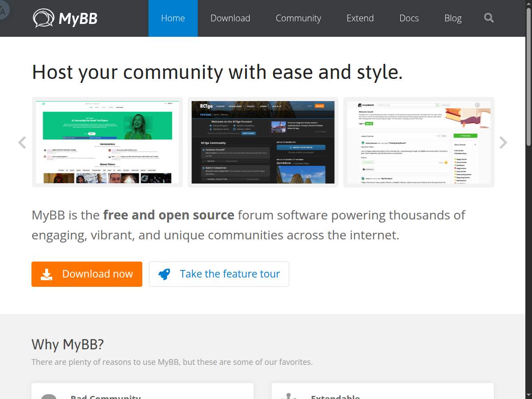The image size is (532, 399).
Task: Show previous carousel slide with the left arrow
Action: (22, 142)
